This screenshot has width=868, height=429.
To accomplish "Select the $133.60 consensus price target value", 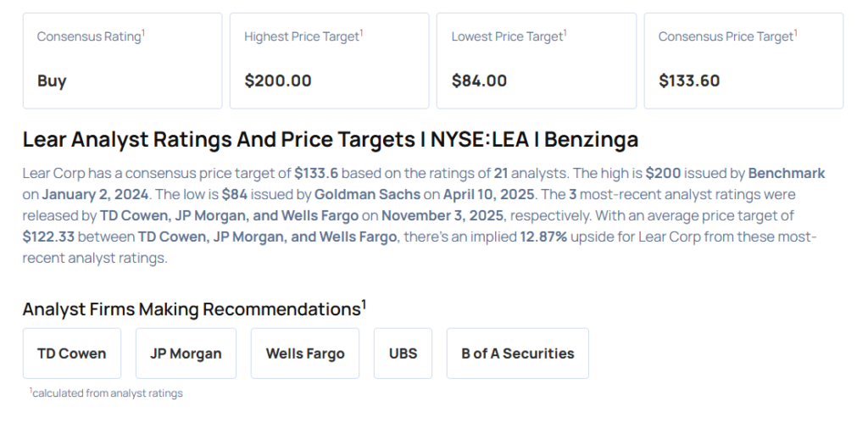I will coord(689,81).
